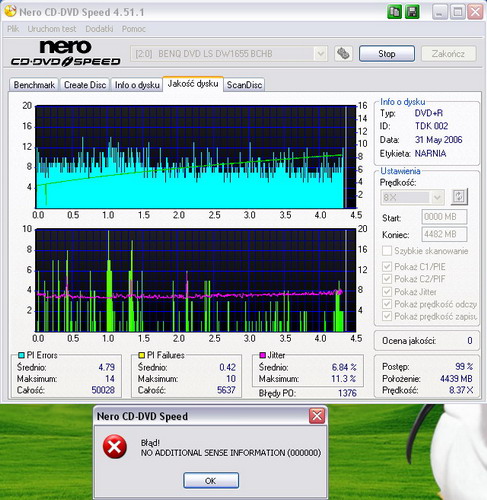
Task: Minimize the Nero CD-DVD Speed window
Action: [x=440, y=12]
